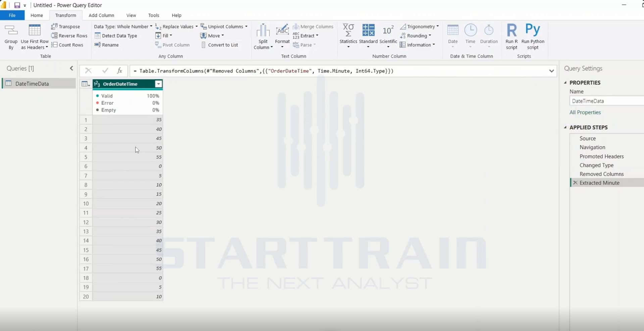This screenshot has height=331, width=644.
Task: Click the query Name input field
Action: pyautogui.click(x=607, y=101)
